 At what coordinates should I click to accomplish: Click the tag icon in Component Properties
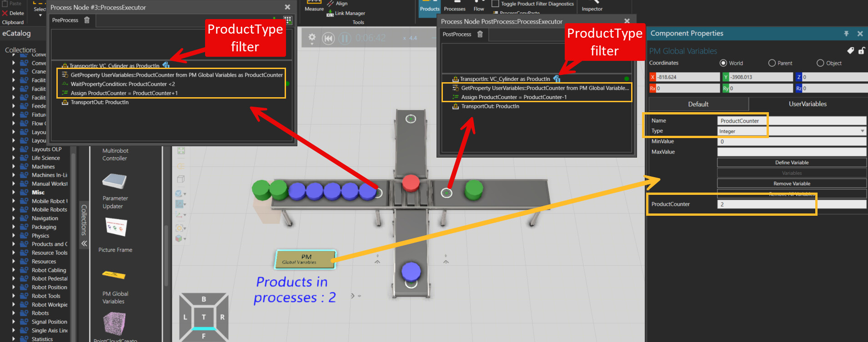(850, 51)
